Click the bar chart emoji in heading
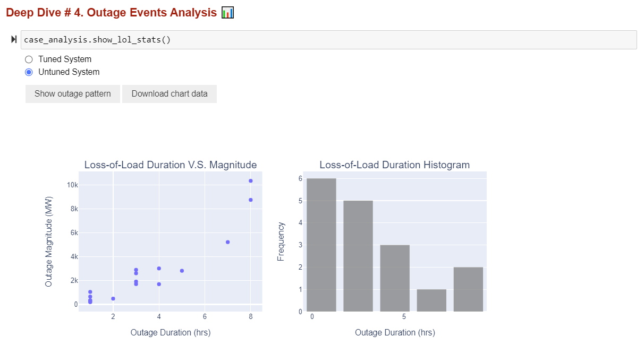This screenshot has width=644, height=345. point(227,12)
